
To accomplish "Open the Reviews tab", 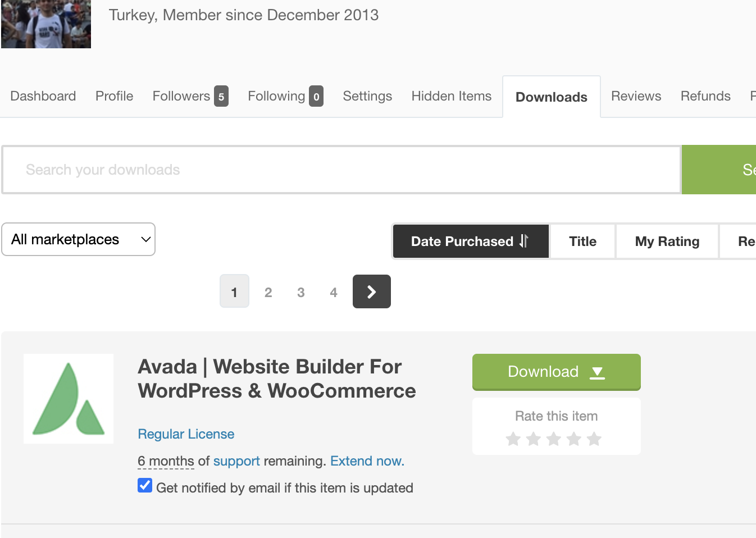I will click(636, 96).
